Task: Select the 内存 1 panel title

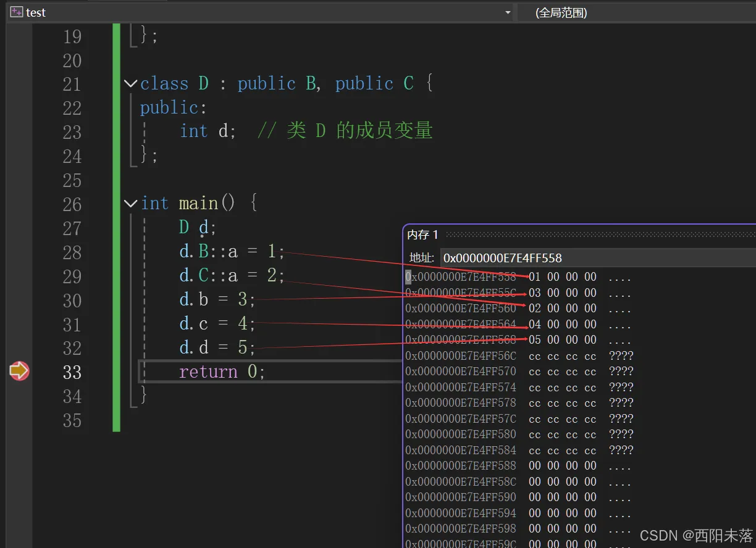Action: click(x=423, y=235)
